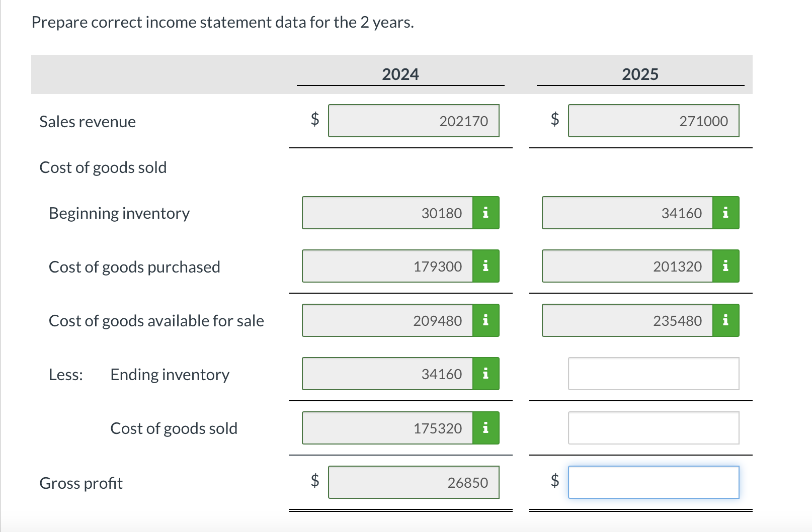
Task: Click the info icon beside 2024 Beginning inventory
Action: (x=485, y=213)
